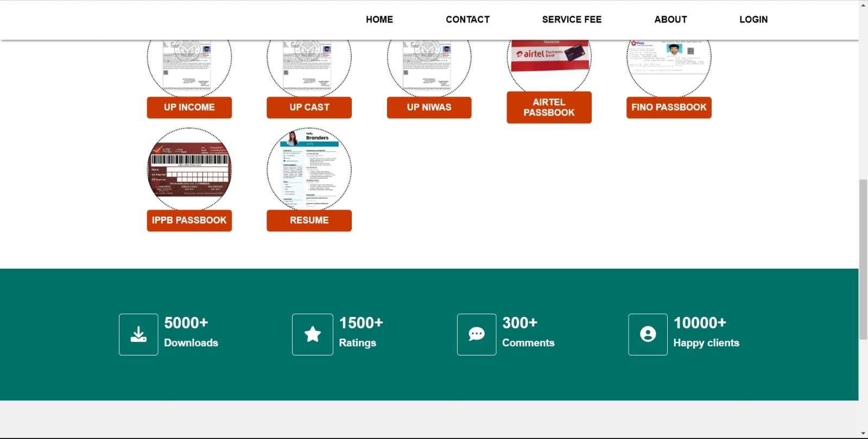Viewport: 868px width, 439px height.
Task: Click the scrollbar up arrow
Action: pos(863,5)
